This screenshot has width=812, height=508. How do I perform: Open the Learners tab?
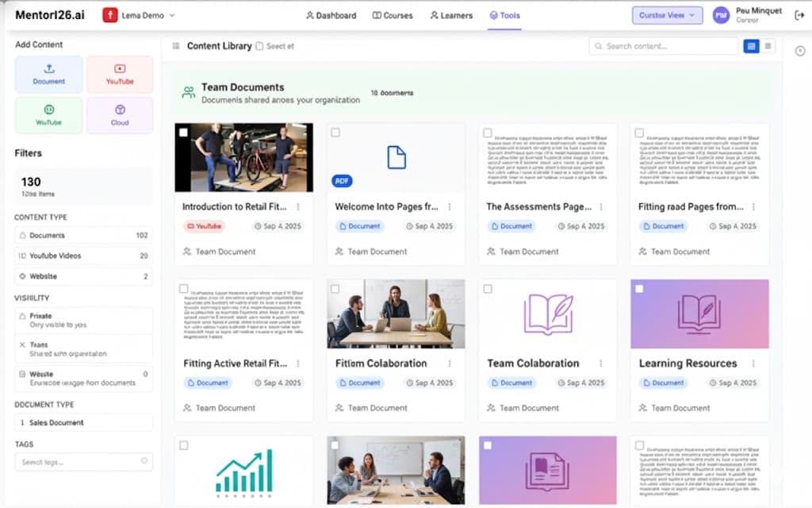pos(451,15)
